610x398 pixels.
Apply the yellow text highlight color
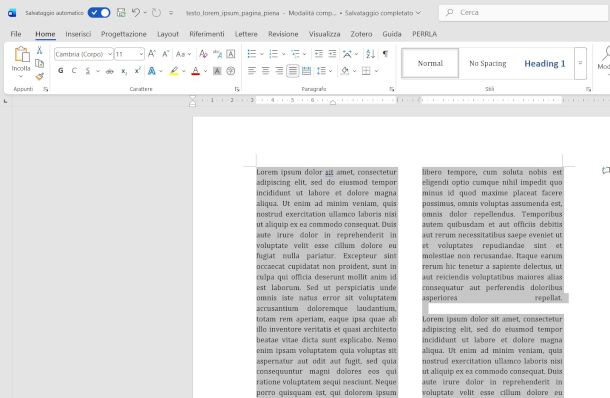(x=174, y=71)
